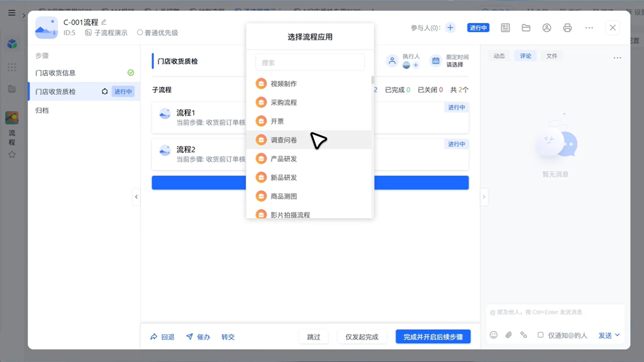Open the hamburger menu icon
644x362 pixels.
[12, 13]
